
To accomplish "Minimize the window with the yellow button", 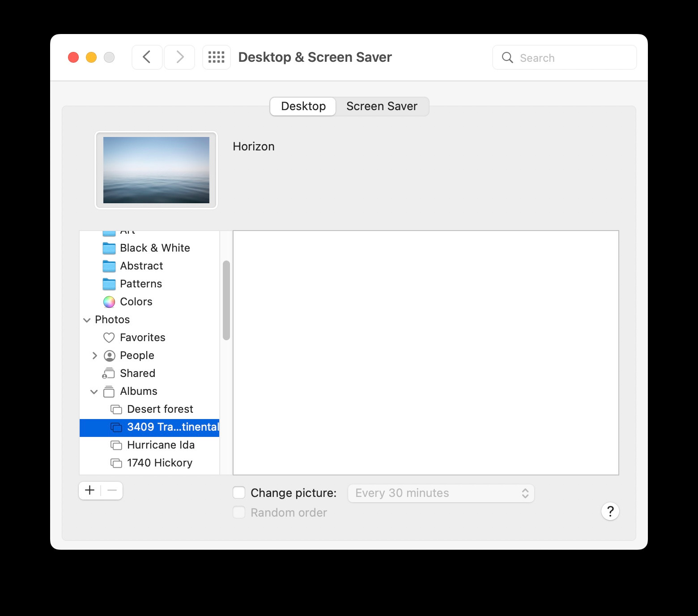I will click(x=91, y=57).
